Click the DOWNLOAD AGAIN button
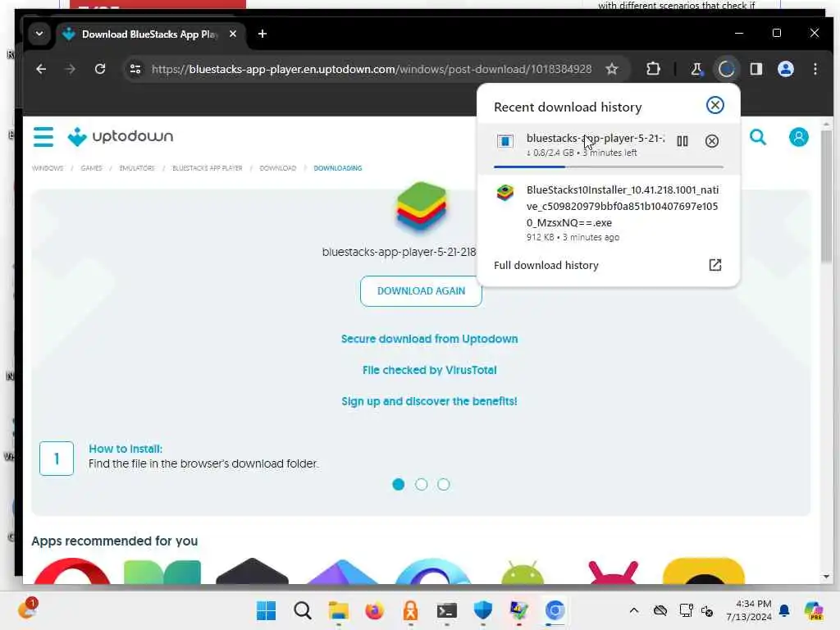This screenshot has height=630, width=840. pyautogui.click(x=421, y=291)
